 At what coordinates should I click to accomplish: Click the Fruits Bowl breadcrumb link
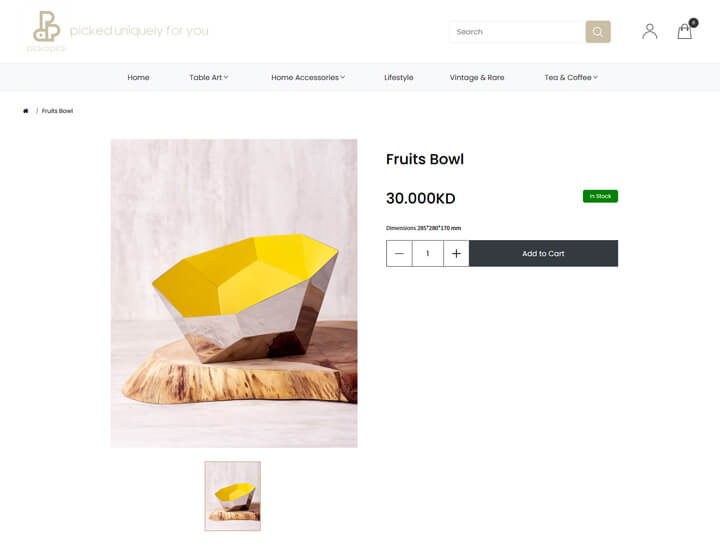(x=57, y=111)
